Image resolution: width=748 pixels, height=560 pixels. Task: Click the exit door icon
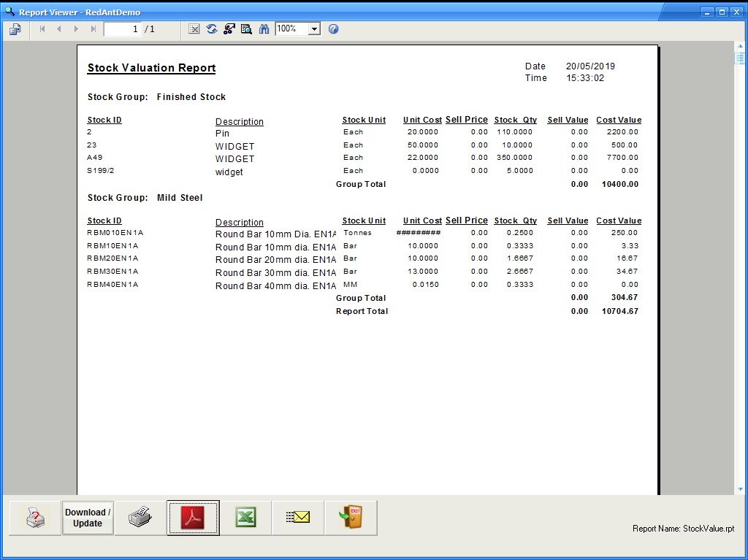pos(351,518)
